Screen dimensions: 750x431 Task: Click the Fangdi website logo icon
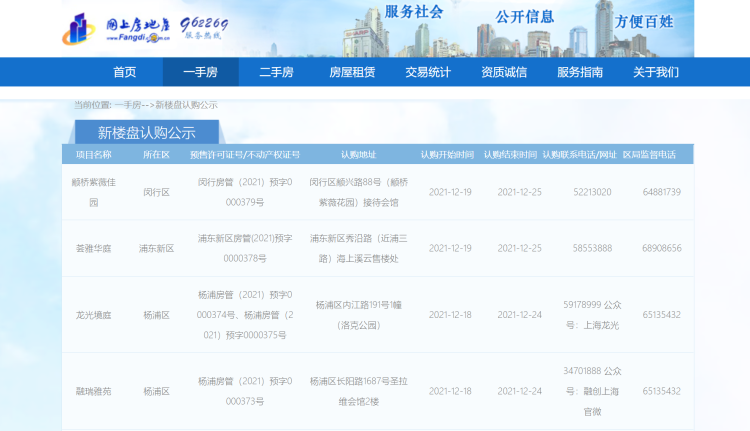pyautogui.click(x=78, y=29)
